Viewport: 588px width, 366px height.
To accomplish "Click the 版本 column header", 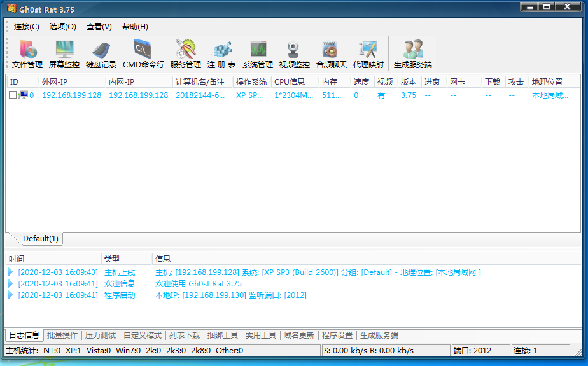I will tap(409, 81).
